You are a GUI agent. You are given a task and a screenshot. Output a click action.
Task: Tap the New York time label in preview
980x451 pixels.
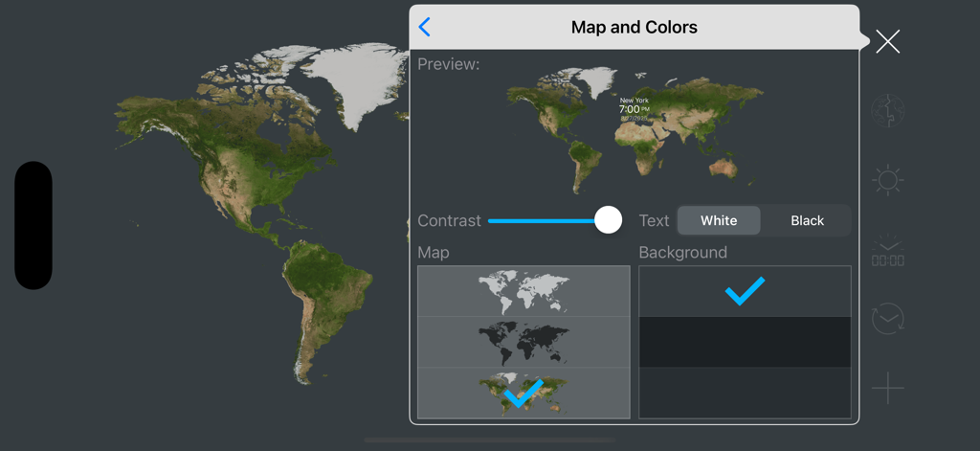point(634,108)
